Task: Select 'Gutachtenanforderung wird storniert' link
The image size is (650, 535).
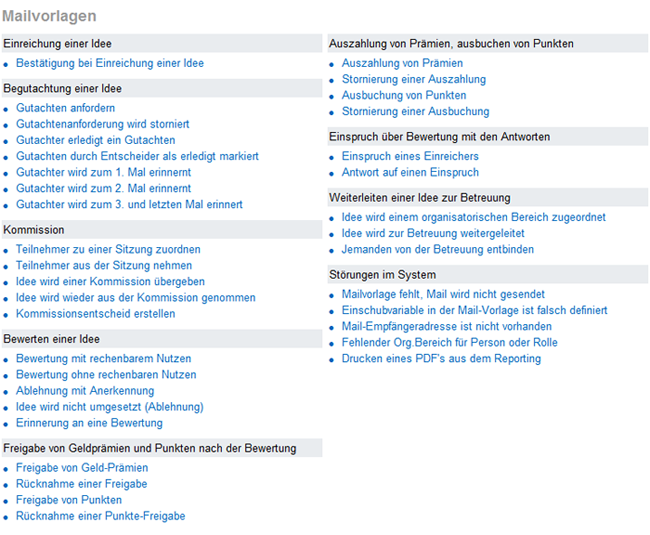Action: (x=102, y=124)
